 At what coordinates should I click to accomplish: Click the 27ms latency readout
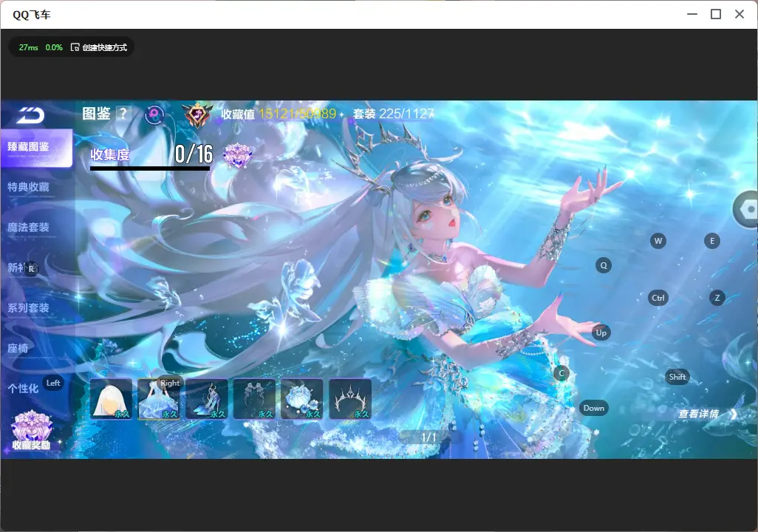[x=29, y=47]
